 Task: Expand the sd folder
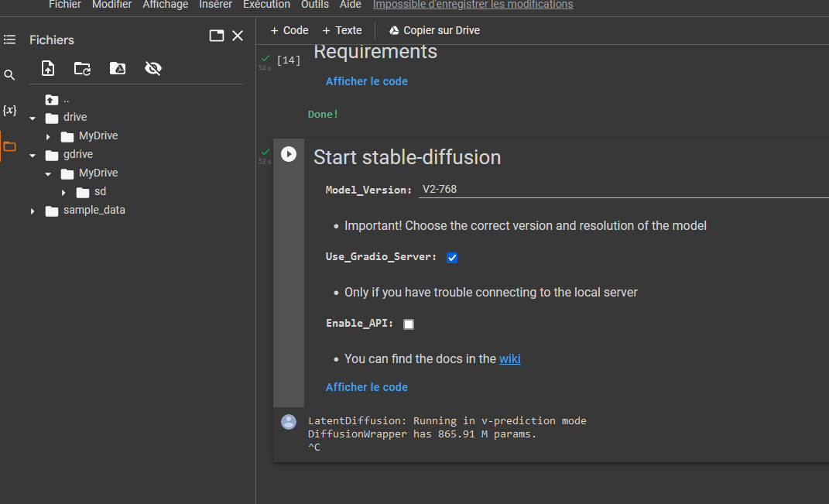pyautogui.click(x=63, y=191)
